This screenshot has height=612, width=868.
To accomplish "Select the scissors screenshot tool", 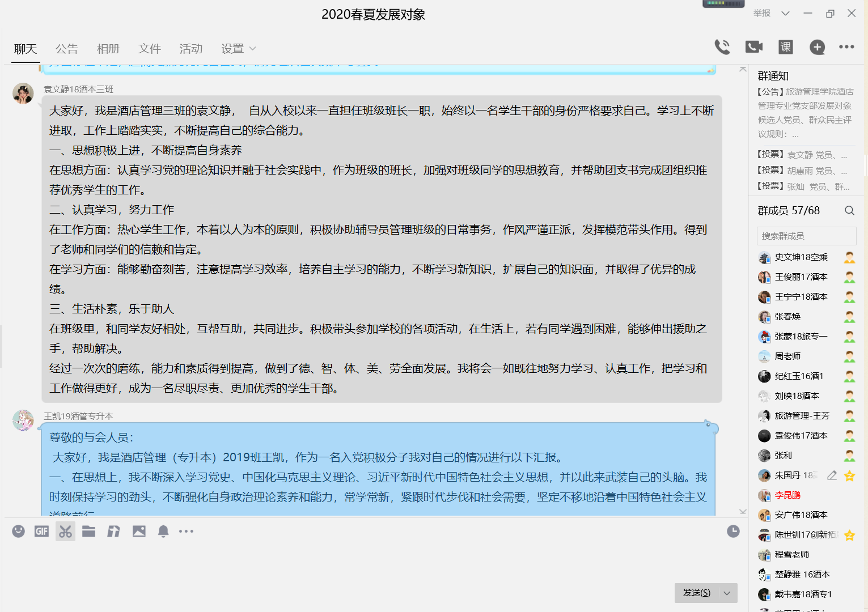I will pyautogui.click(x=65, y=531).
